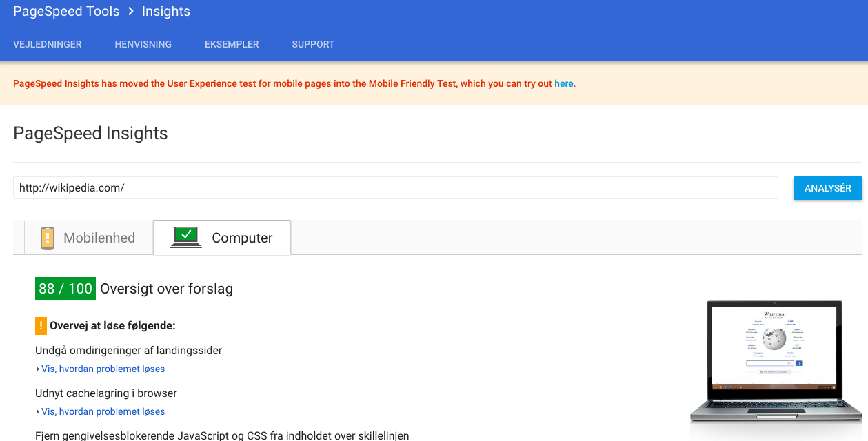This screenshot has width=868, height=441.
Task: Click the orange exclamation icon beside Overvej heading
Action: click(x=41, y=325)
